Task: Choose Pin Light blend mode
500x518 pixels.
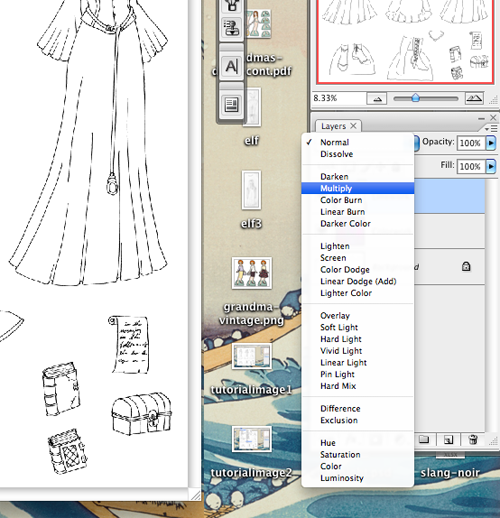Action: (357, 374)
